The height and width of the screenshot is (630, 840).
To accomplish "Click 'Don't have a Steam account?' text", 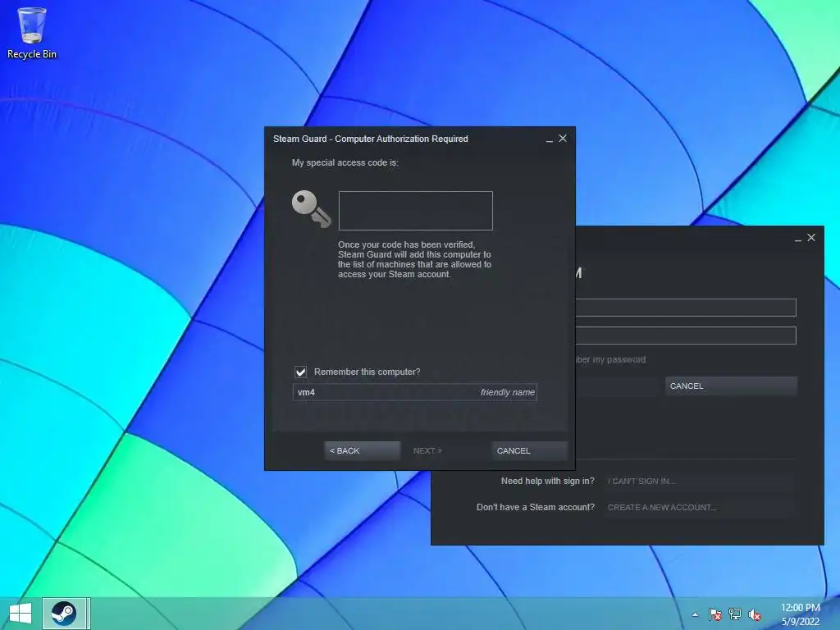I will pos(535,507).
